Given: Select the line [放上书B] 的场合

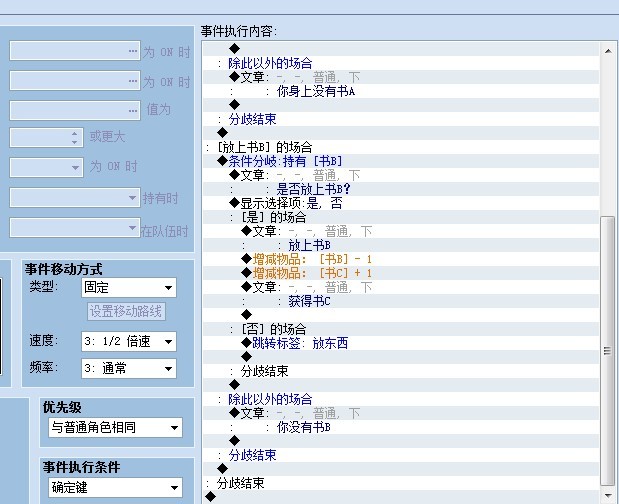Looking at the screenshot, I should (401, 147).
